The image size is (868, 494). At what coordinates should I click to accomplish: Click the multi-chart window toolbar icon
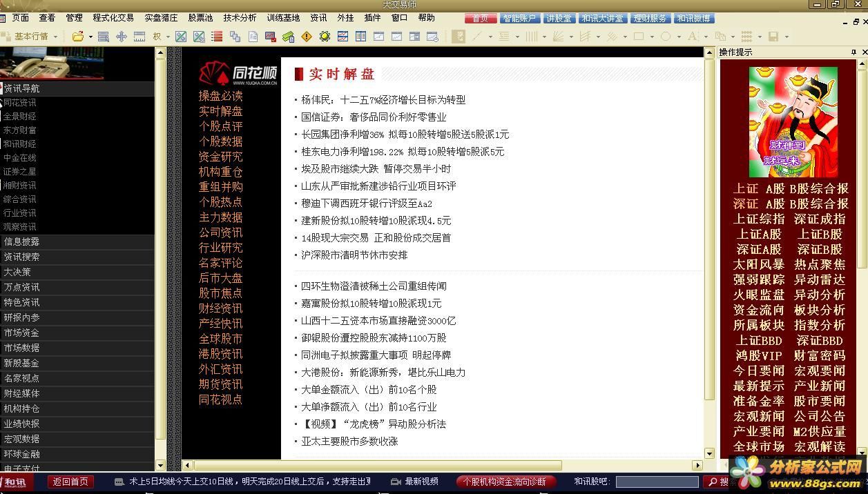[x=343, y=37]
